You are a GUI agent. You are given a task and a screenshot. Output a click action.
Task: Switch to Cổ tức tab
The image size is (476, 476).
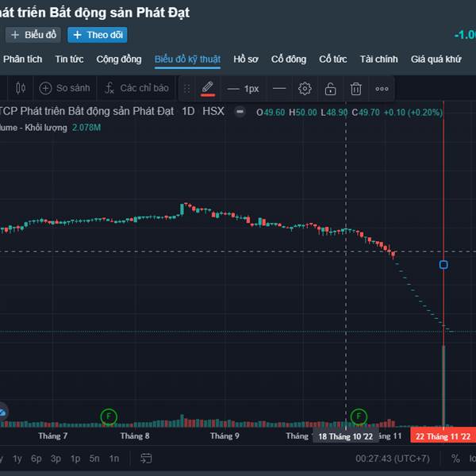pyautogui.click(x=332, y=59)
